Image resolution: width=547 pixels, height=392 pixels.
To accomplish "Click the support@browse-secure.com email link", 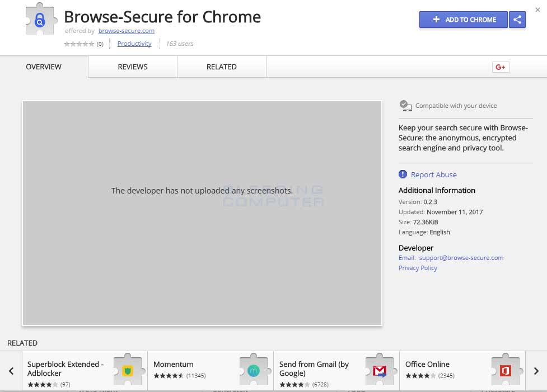I will tap(461, 258).
